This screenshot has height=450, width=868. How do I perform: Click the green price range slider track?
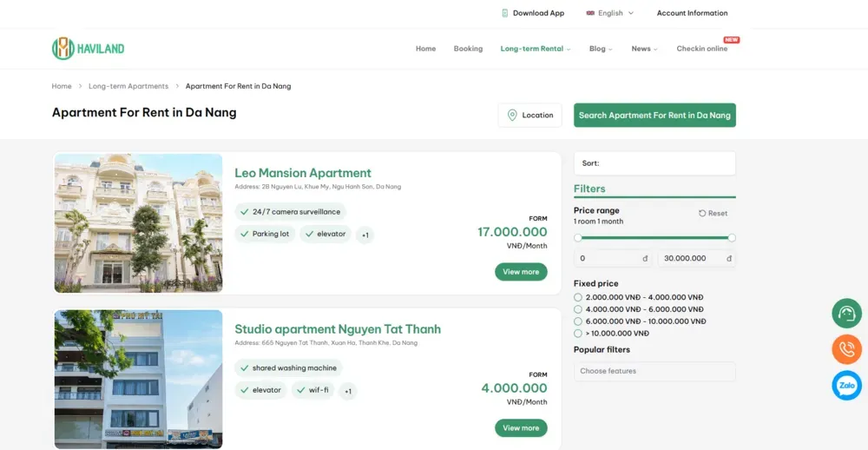[654, 238]
